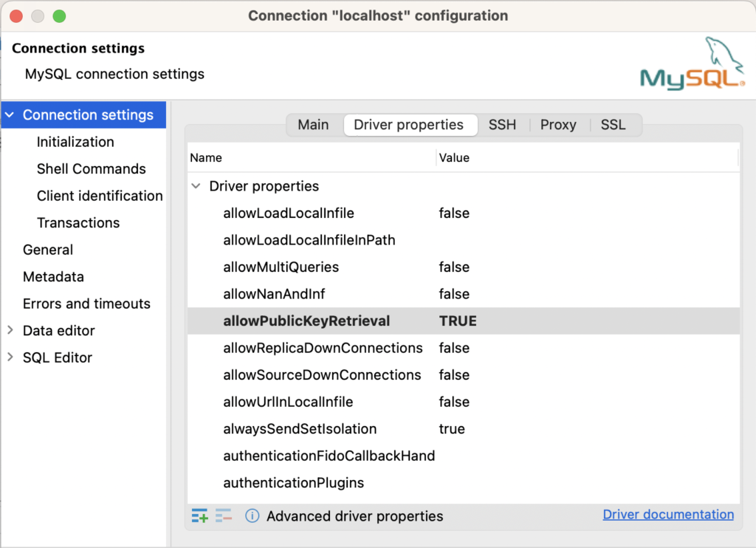The height and width of the screenshot is (548, 756).
Task: Expand the SQL Editor tree node
Action: tap(10, 357)
